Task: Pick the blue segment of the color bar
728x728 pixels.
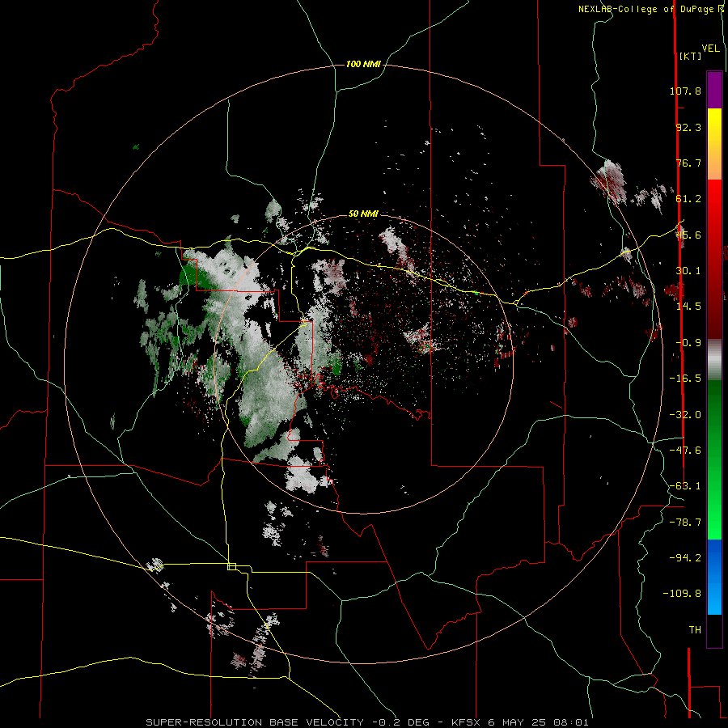Action: click(714, 557)
